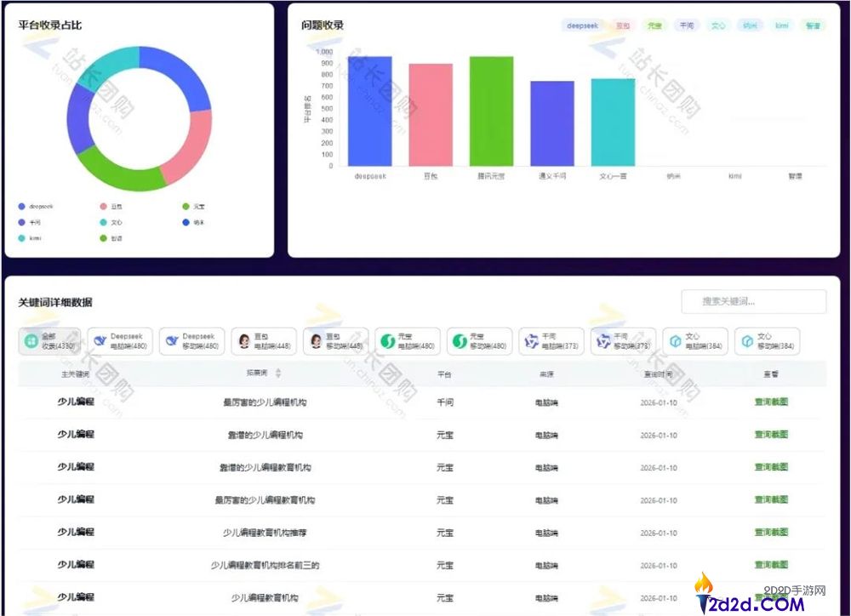
Task: Sort by the 拓展词 column arrows
Action: point(278,374)
